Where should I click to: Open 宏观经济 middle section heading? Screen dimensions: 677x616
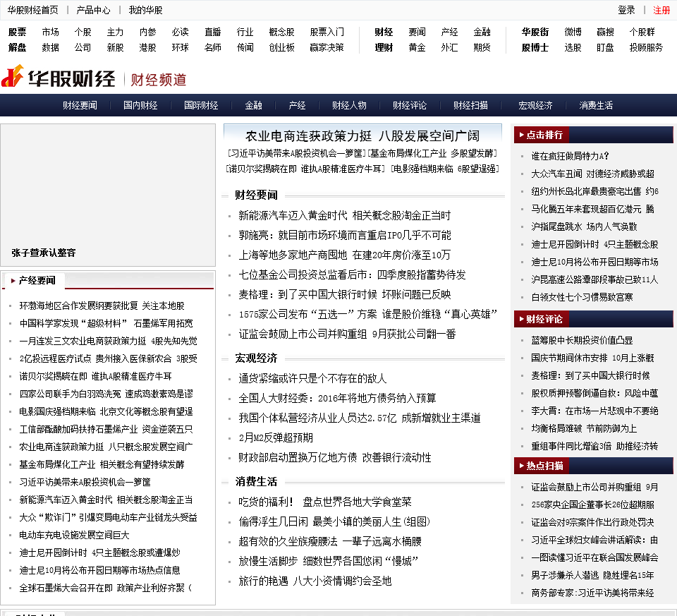click(x=256, y=358)
